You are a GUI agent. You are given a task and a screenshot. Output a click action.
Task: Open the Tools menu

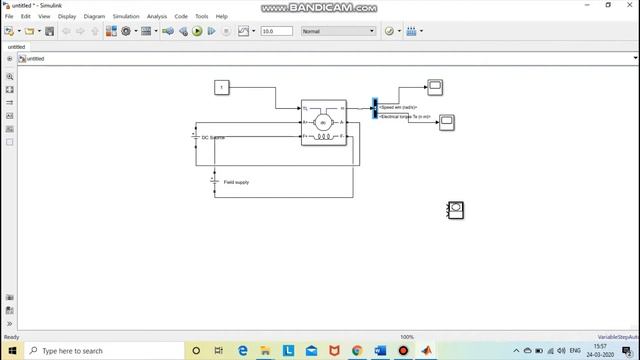coord(202,16)
